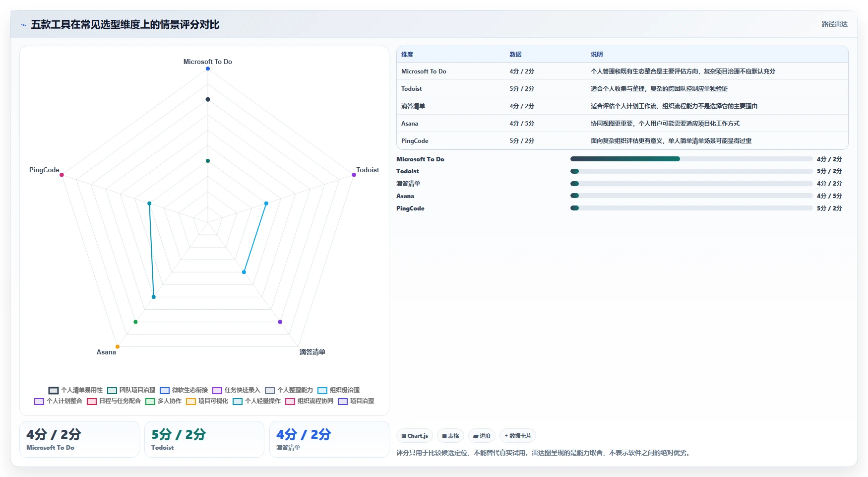Click the blue point at the radar's Microsoft To Do vertex
The image size is (868, 477).
(208, 68)
